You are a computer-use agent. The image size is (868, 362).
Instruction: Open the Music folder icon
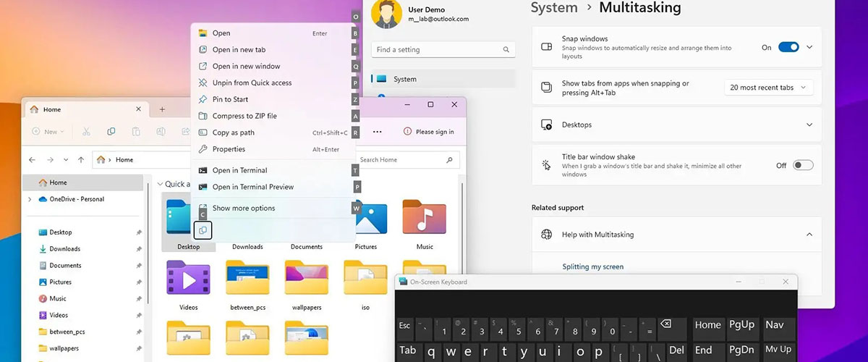(424, 218)
